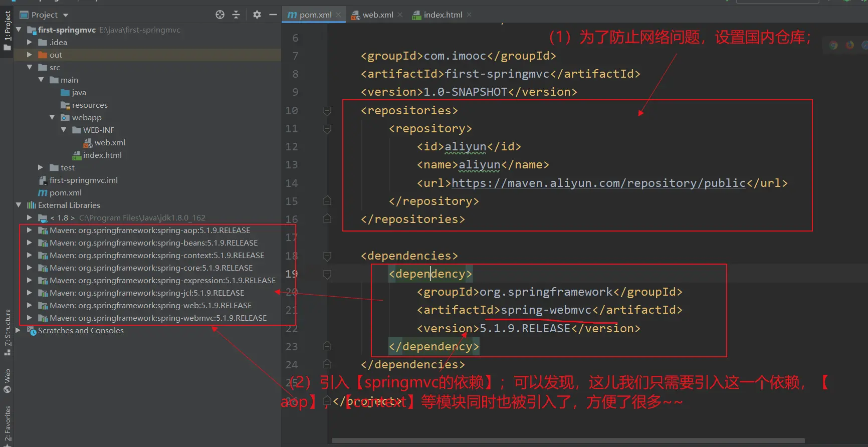Image resolution: width=868 pixels, height=447 pixels.
Task: Fold the repositories tag at line 10
Action: [327, 110]
